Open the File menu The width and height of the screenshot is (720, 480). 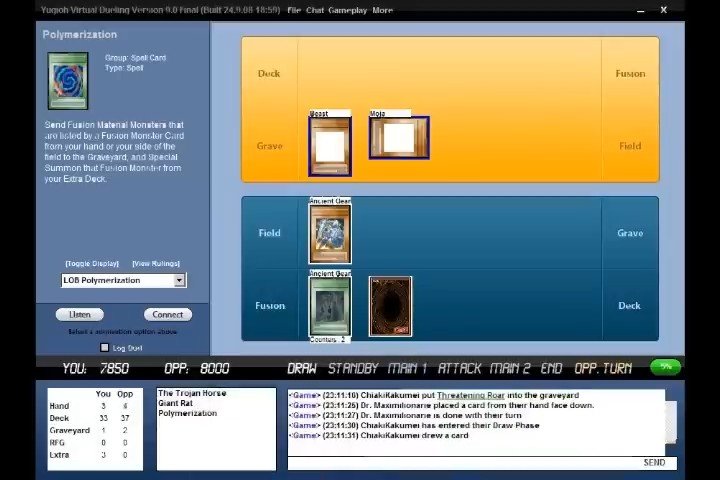tap(293, 10)
